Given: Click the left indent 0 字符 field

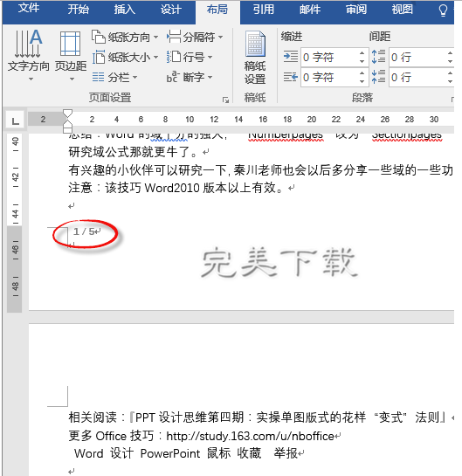Looking at the screenshot, I should pyautogui.click(x=329, y=57).
